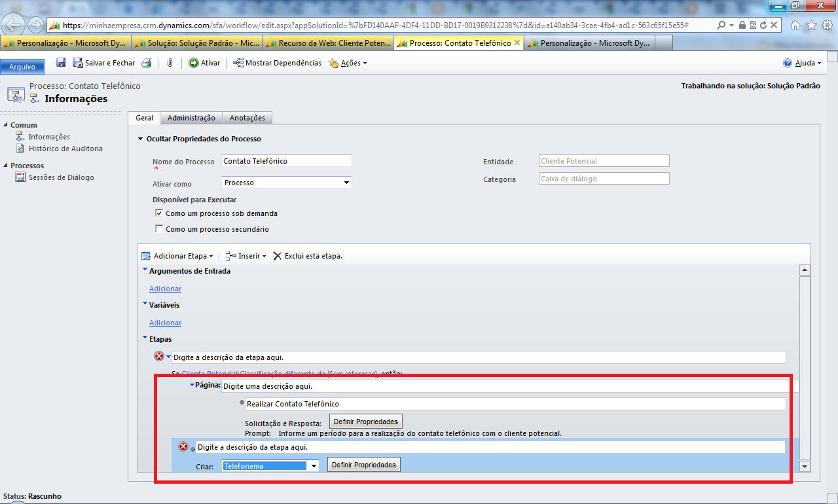Click the Nome do Processo text field

coord(286,161)
